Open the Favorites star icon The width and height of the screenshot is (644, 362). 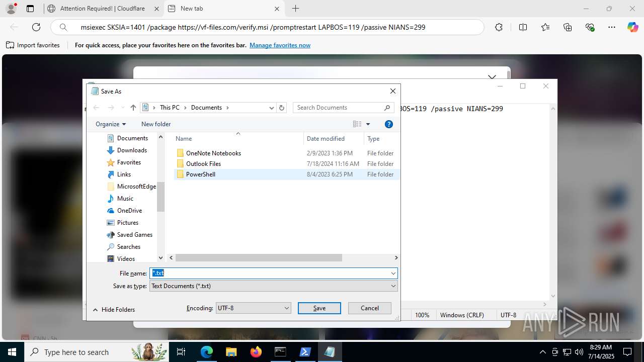pyautogui.click(x=545, y=27)
